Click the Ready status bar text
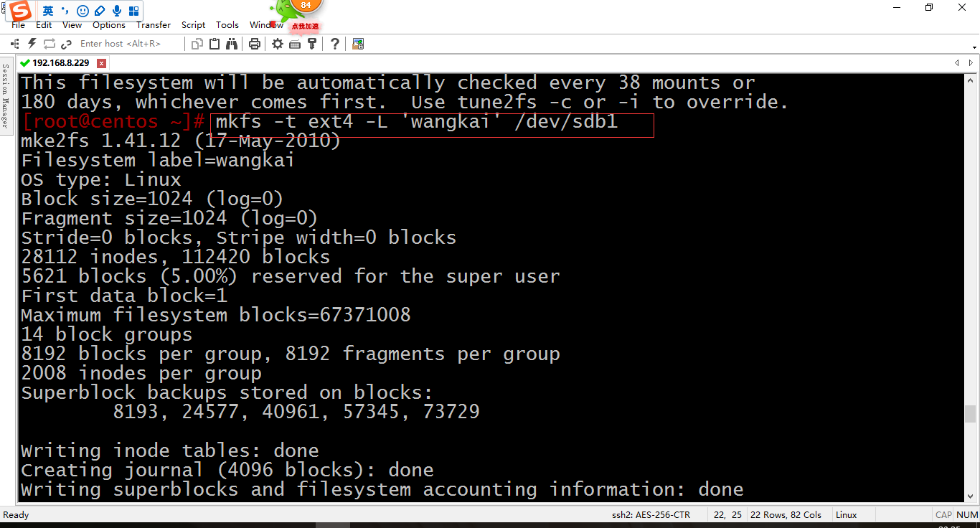 click(17, 514)
